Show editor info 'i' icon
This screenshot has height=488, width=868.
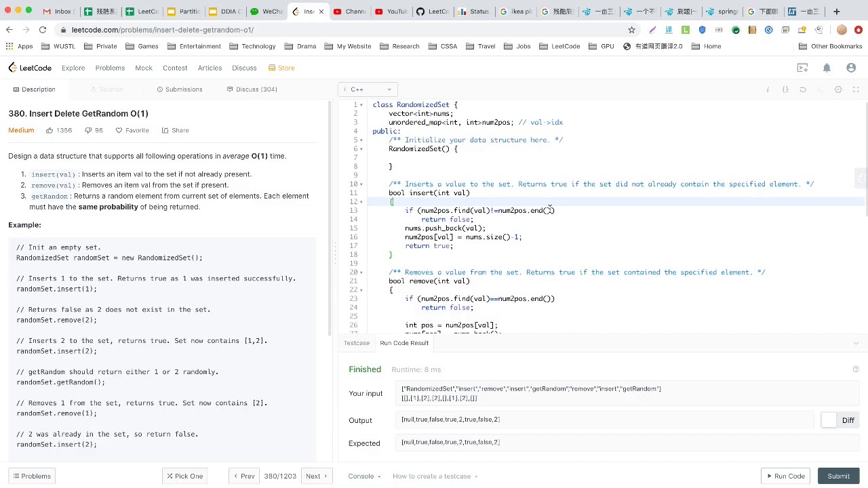click(x=768, y=89)
